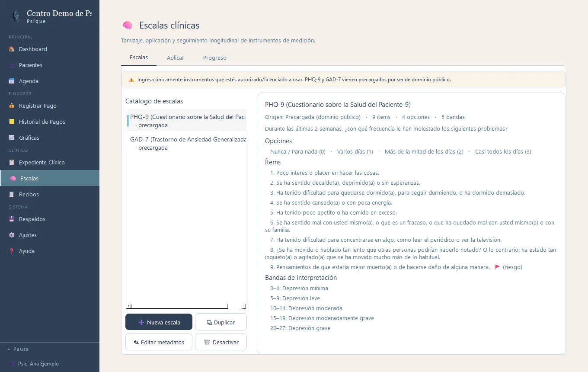Click the '10–14: Depresión moderada' band
Image resolution: width=588 pixels, height=372 pixels.
(306, 308)
